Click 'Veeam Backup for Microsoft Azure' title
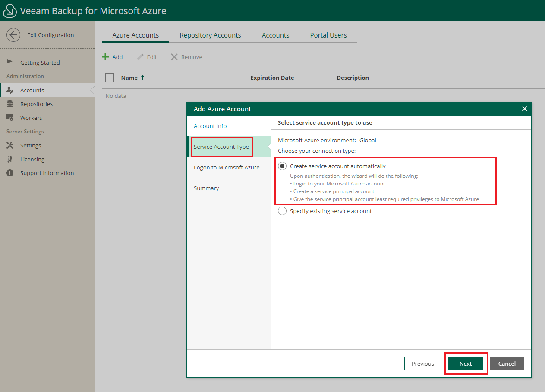The width and height of the screenshot is (545, 392). (x=93, y=11)
